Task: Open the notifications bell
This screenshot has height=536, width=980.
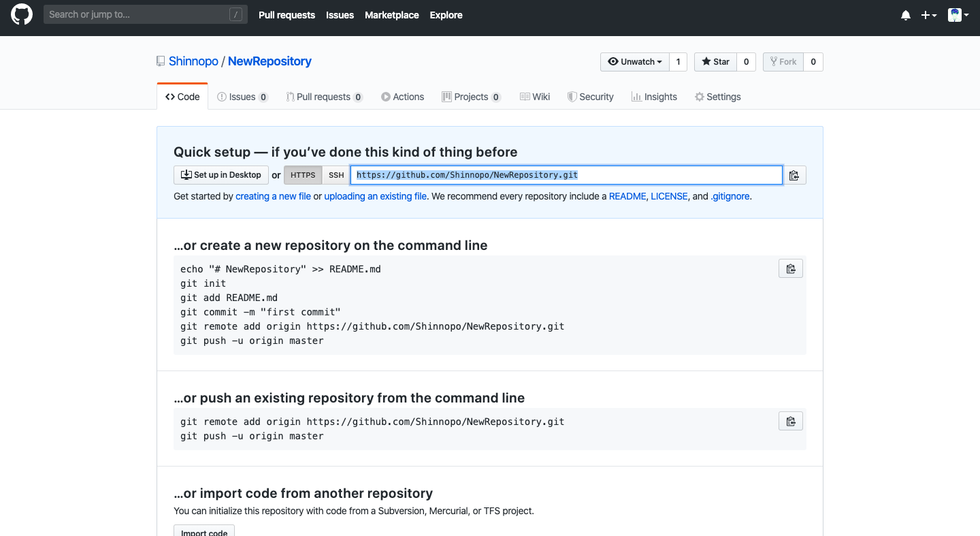Action: tap(905, 15)
